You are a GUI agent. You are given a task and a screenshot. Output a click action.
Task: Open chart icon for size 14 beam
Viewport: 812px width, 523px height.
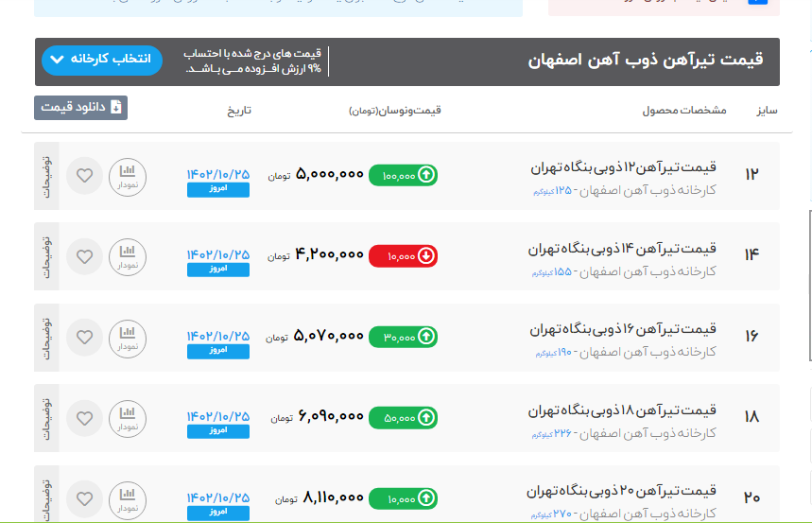point(128,256)
